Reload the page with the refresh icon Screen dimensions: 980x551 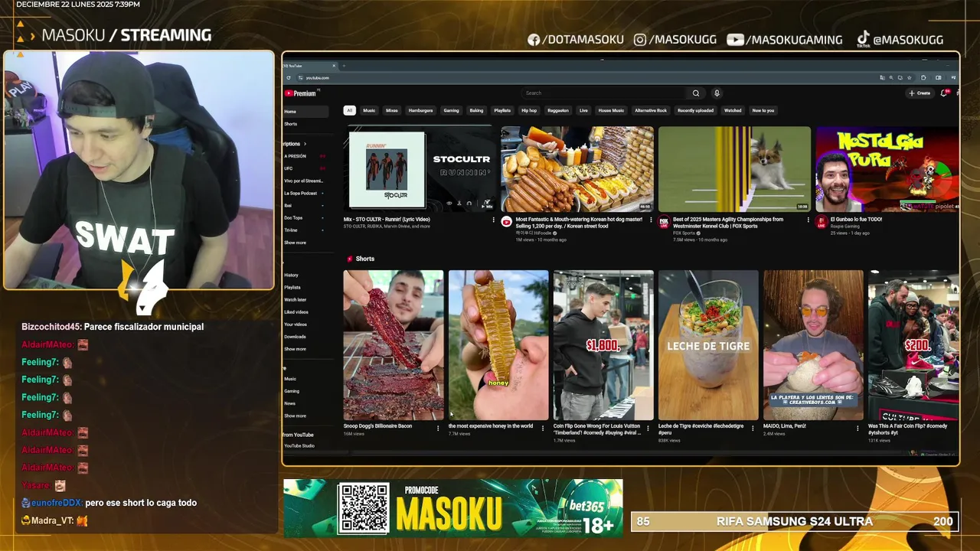click(289, 77)
